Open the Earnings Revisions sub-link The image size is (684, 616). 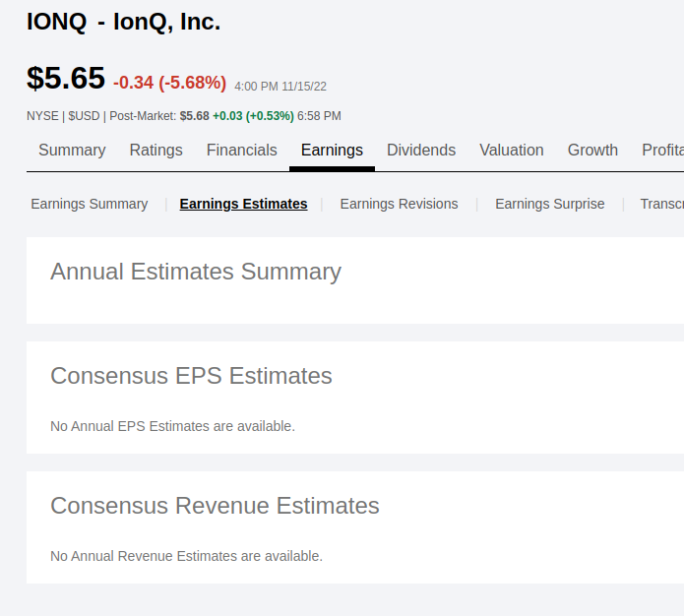pos(399,205)
